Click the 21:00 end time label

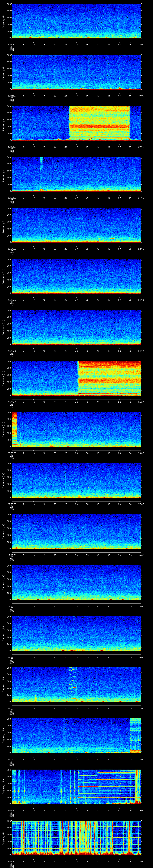coord(141,197)
